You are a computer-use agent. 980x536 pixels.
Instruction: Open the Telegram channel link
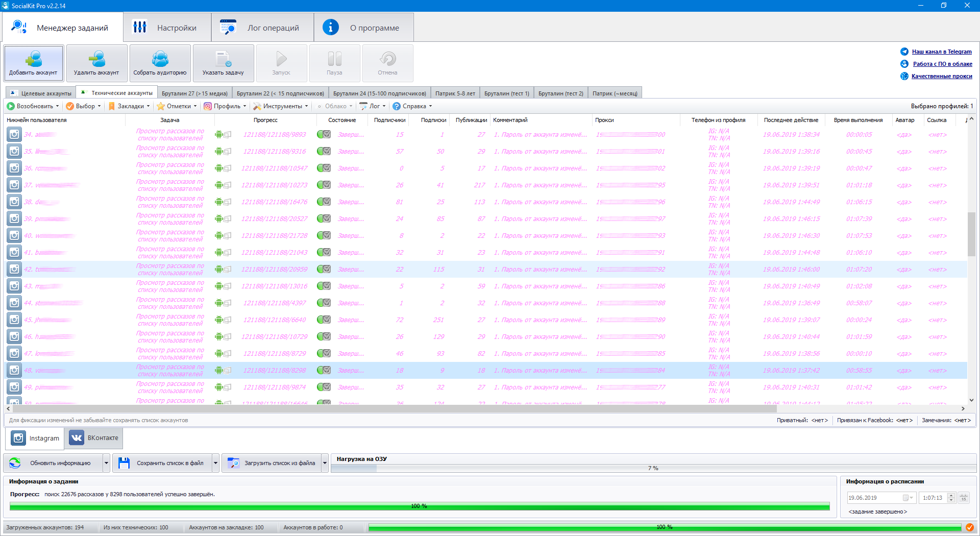(x=942, y=52)
